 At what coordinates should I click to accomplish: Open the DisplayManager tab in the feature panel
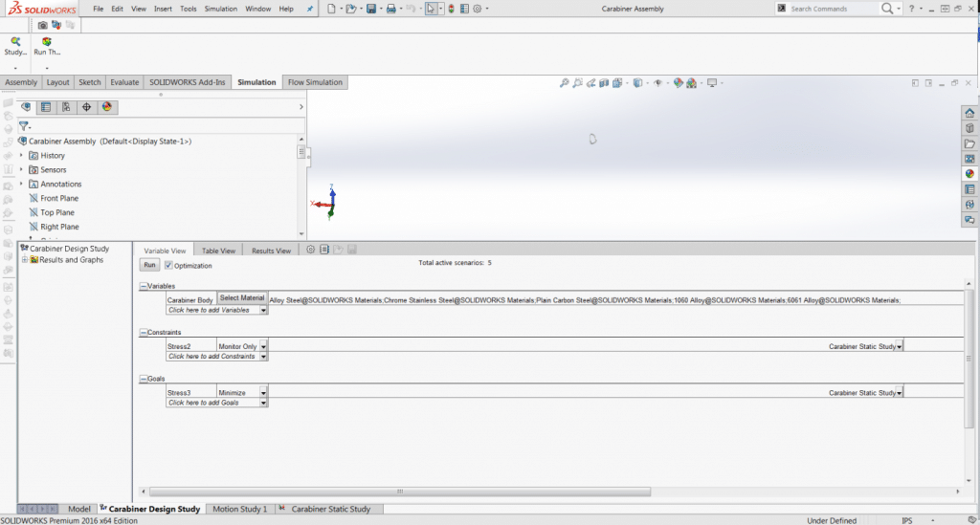pyautogui.click(x=107, y=107)
